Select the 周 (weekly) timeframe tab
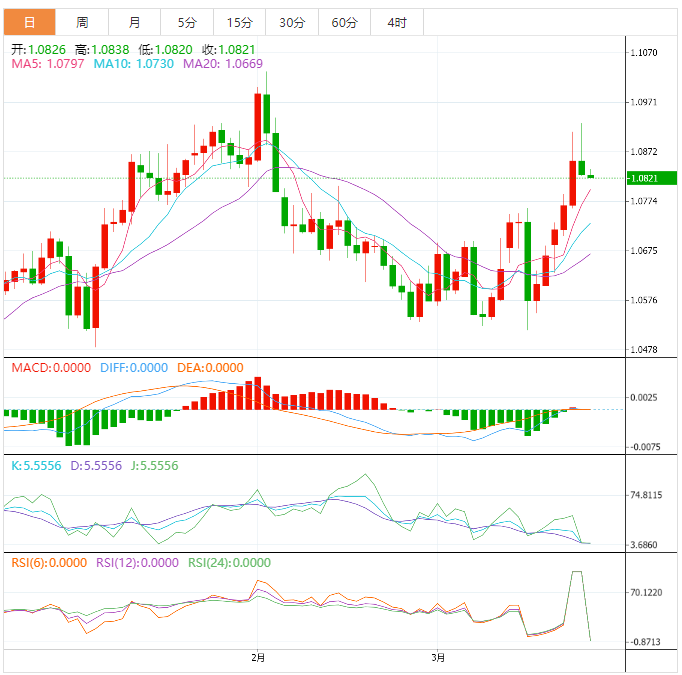Viewport: 682px width, 675px height. (82, 22)
